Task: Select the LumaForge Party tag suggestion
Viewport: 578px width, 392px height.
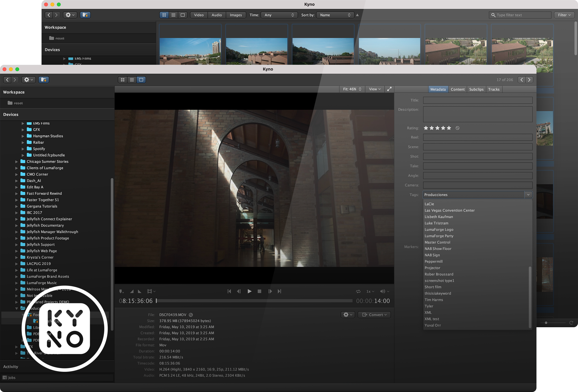Action: pyautogui.click(x=439, y=236)
